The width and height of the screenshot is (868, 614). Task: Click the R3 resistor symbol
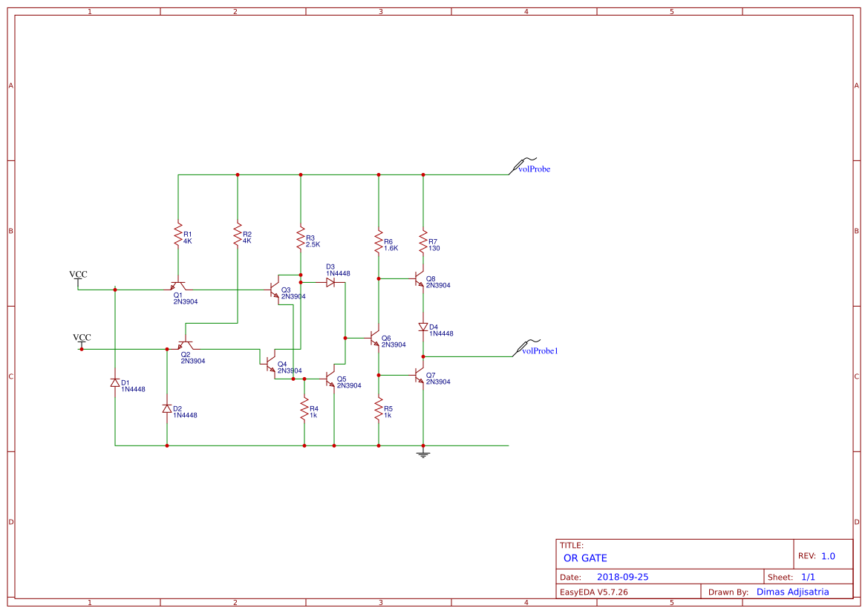tap(301, 238)
